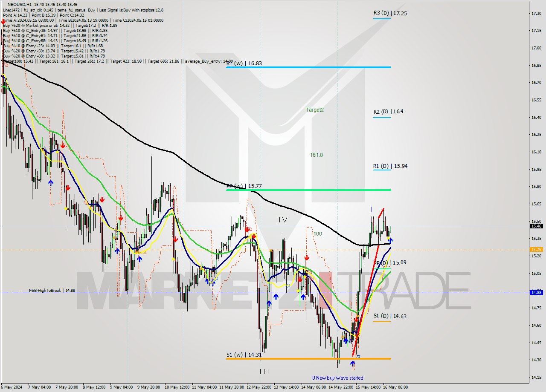This screenshot has width=546, height=392.
Task: Click the '100' Fibonacci level label
Action: tap(318, 234)
